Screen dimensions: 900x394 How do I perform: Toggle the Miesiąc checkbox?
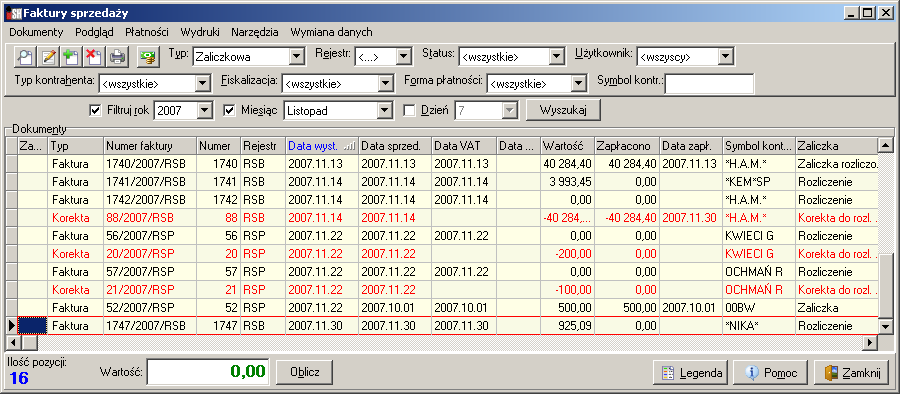tap(230, 110)
